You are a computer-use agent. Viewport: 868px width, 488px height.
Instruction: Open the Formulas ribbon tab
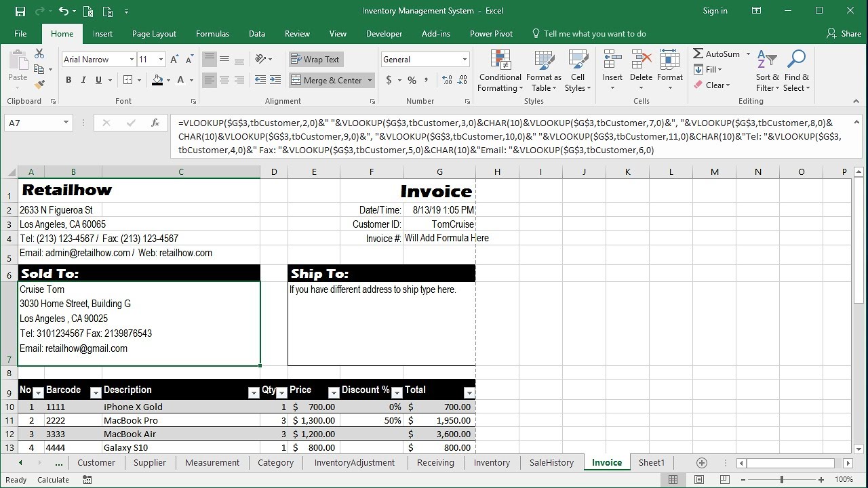212,34
